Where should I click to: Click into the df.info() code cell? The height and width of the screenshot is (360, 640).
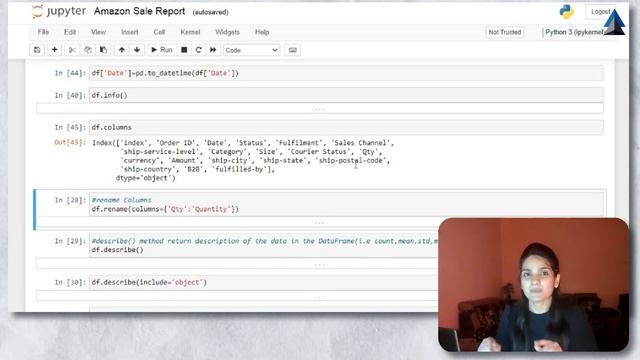[x=346, y=95]
